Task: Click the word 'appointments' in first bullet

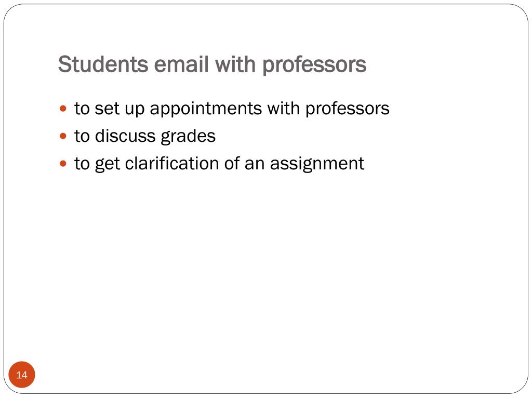Action: [x=206, y=109]
